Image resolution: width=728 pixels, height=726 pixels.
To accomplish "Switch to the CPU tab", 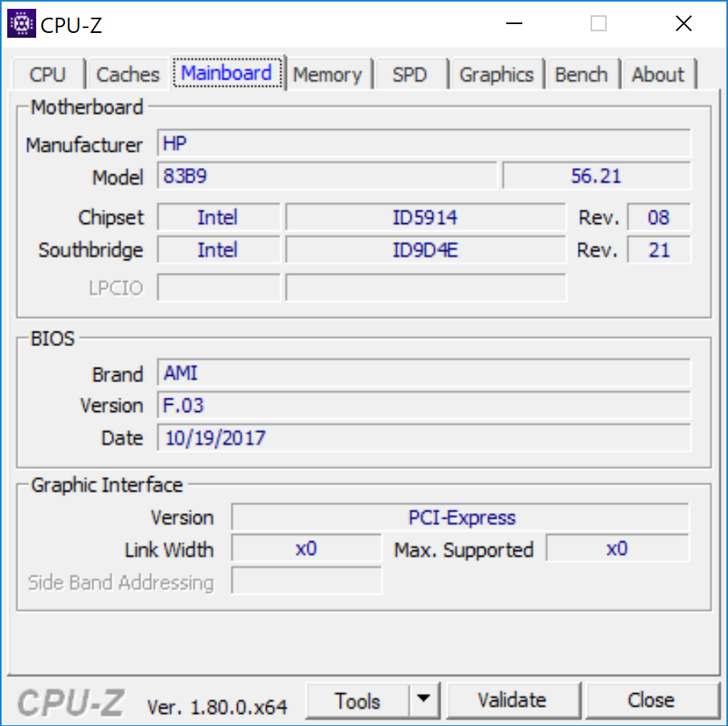I will pos(47,75).
